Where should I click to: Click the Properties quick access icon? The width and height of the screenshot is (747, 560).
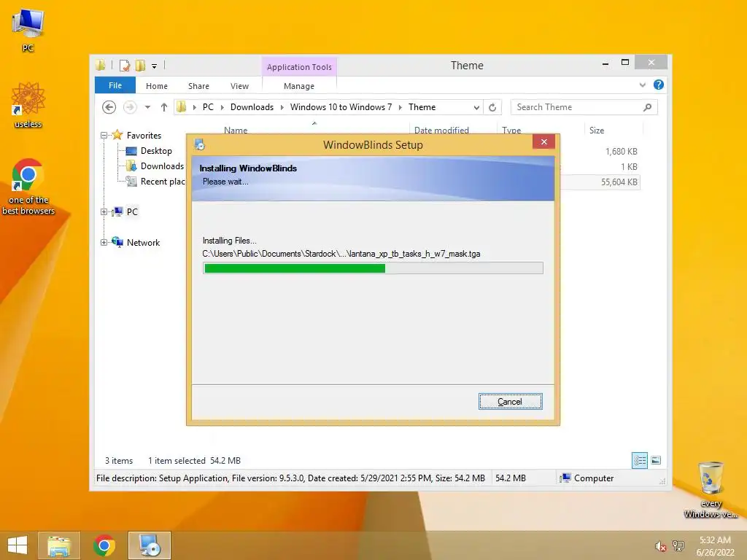125,65
